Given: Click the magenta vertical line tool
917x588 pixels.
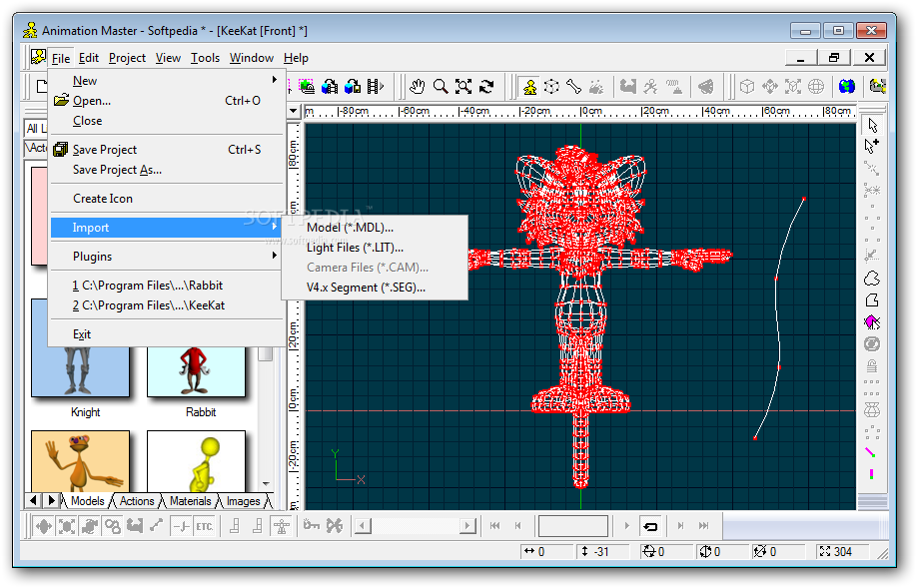Looking at the screenshot, I should click(x=871, y=474).
